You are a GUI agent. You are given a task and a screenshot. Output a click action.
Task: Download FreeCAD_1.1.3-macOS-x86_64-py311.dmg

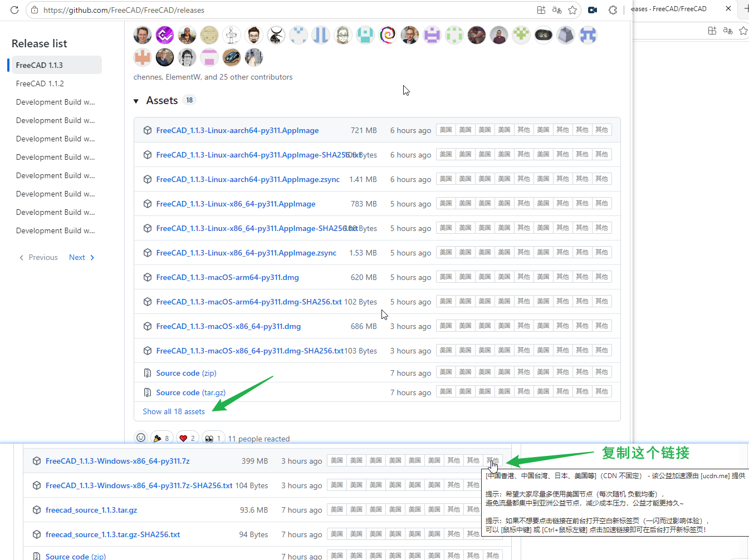228,326
